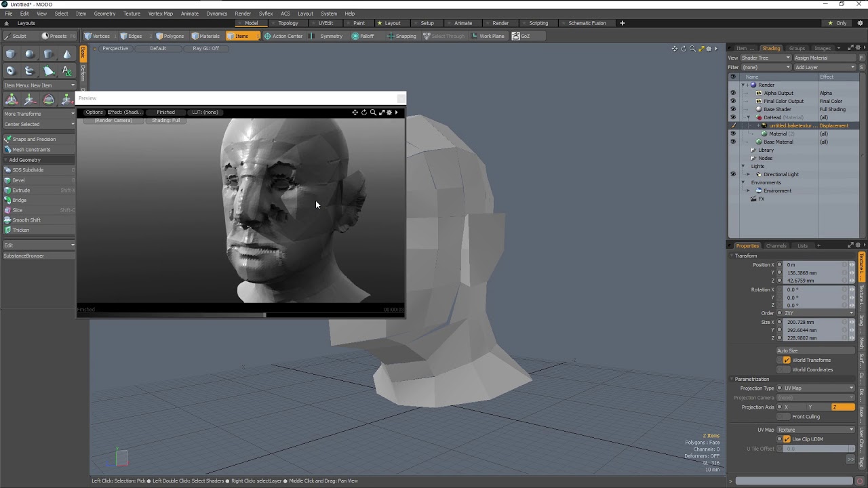Image resolution: width=868 pixels, height=488 pixels.
Task: Add a cone primitive from toolbox
Action: (66, 54)
